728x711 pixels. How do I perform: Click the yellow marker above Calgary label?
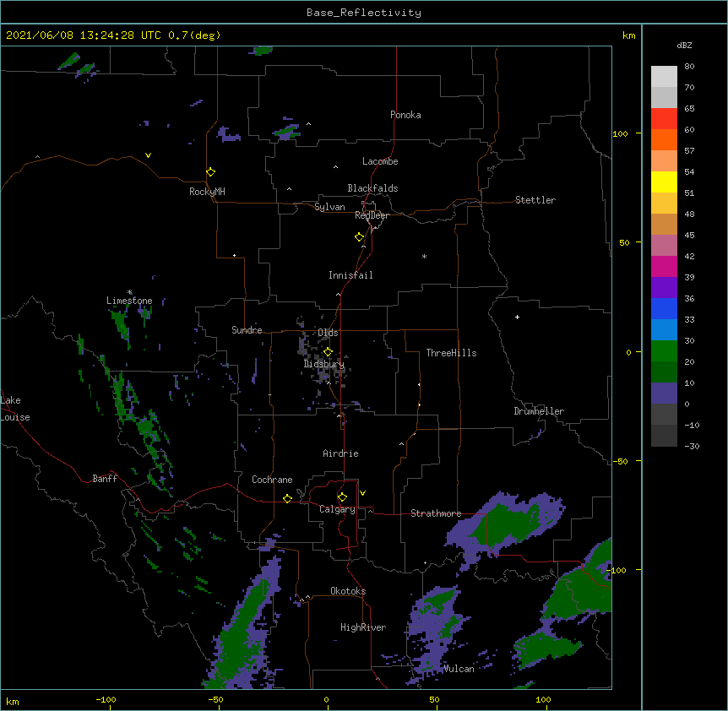coord(342,497)
